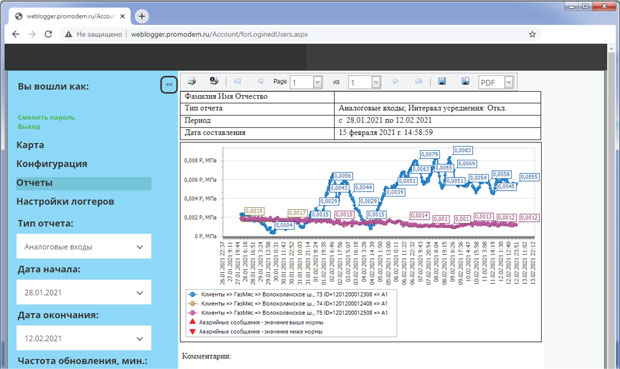Go to previous report page
The width and height of the screenshot is (620, 369).
click(260, 81)
